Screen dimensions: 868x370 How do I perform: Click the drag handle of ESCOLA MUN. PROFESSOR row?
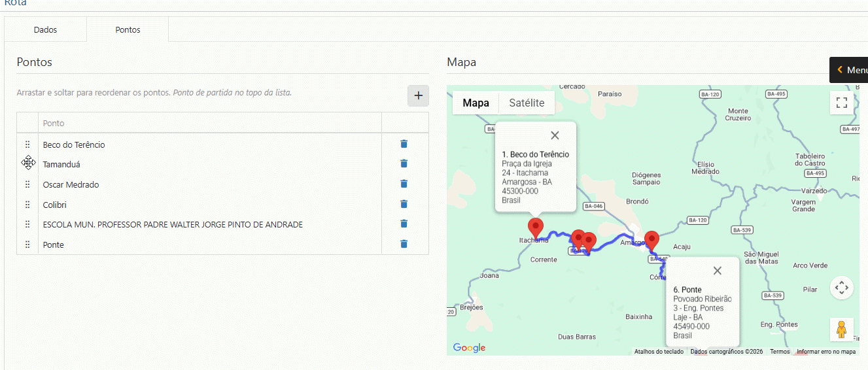coord(27,224)
